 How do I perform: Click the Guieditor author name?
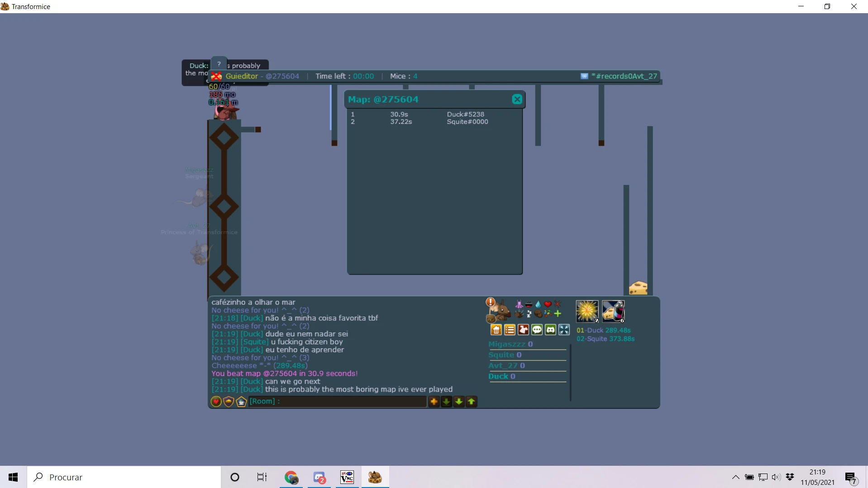coord(242,76)
